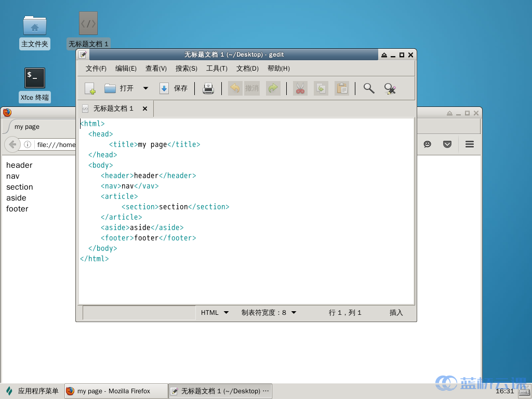Open the Firefox hamburger menu
Viewport: 532px width, 399px height.
pos(470,144)
